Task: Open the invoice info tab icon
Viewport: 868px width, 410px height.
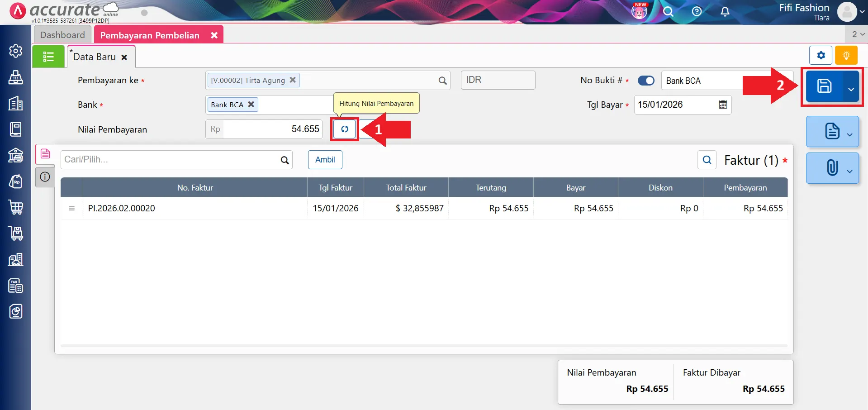Action: point(45,177)
